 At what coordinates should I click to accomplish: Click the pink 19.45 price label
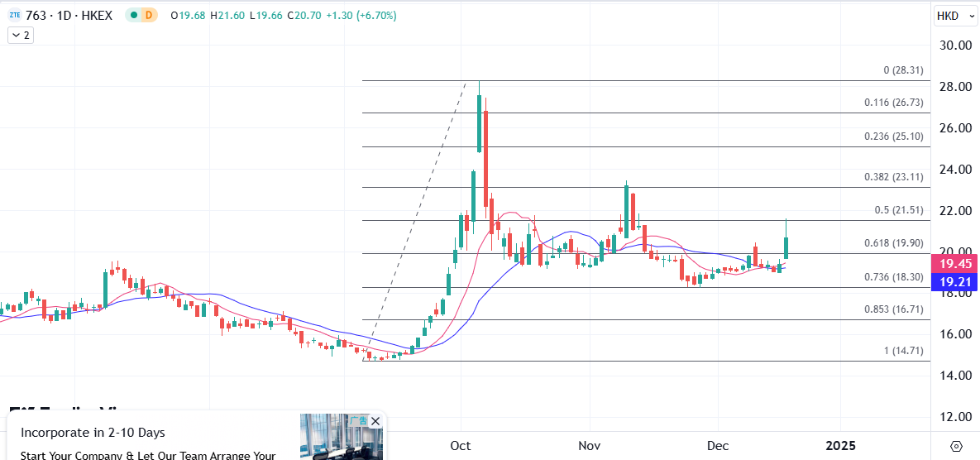(954, 264)
